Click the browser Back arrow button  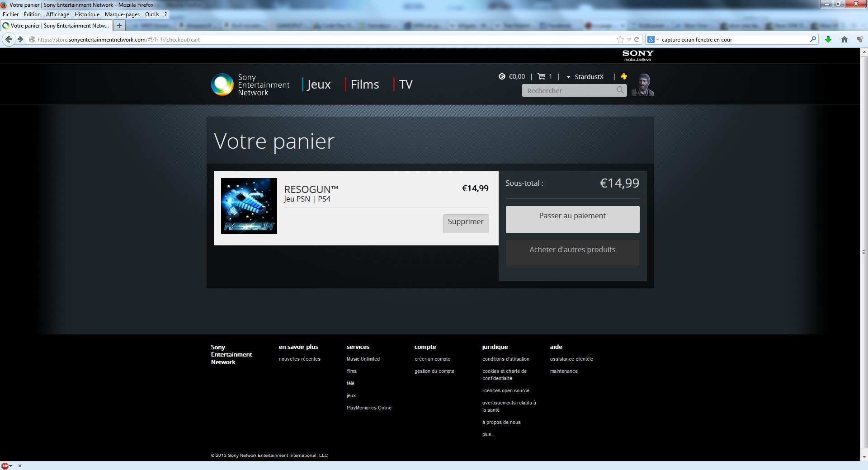point(9,40)
